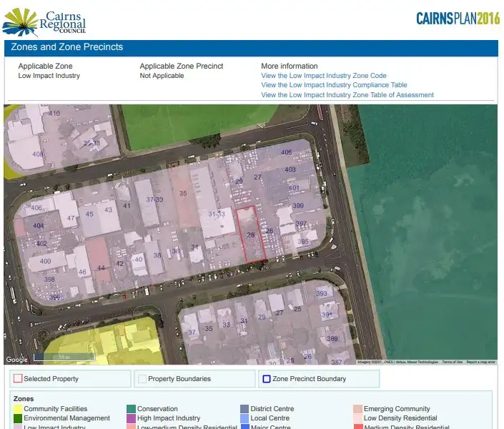Screen dimensions: 504x429
Task: Click the High Impact Industry purple swatch
Action: [x=132, y=418]
